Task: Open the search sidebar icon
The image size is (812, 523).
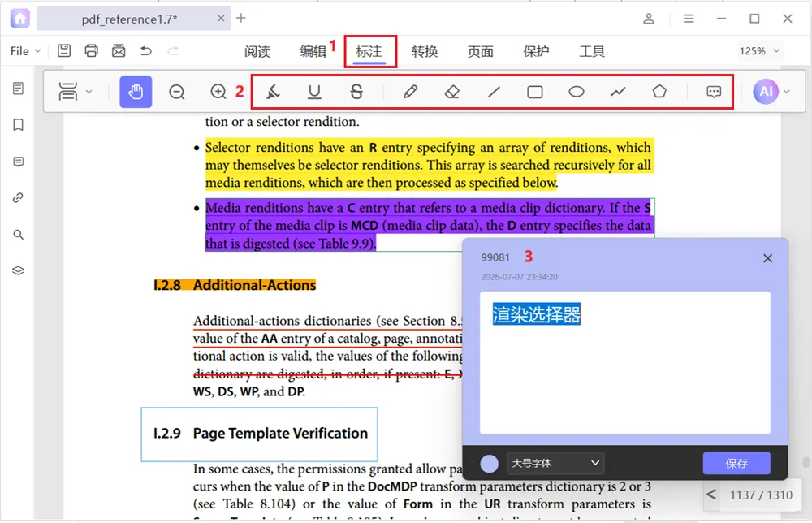Action: 18,235
